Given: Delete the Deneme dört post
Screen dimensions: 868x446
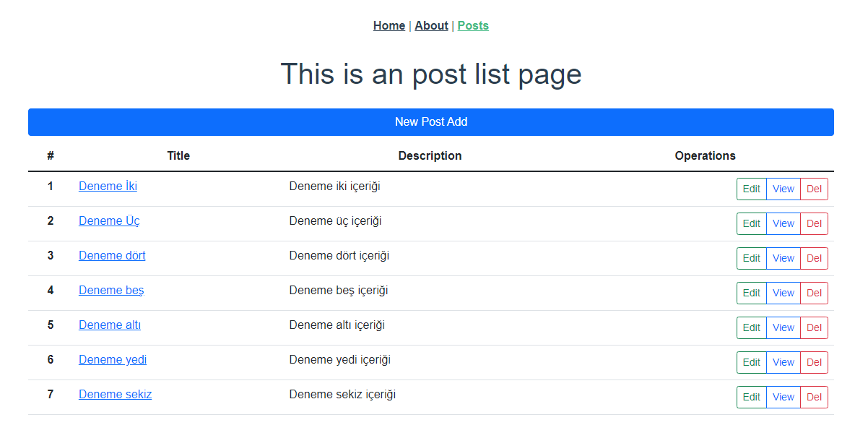Looking at the screenshot, I should point(814,258).
